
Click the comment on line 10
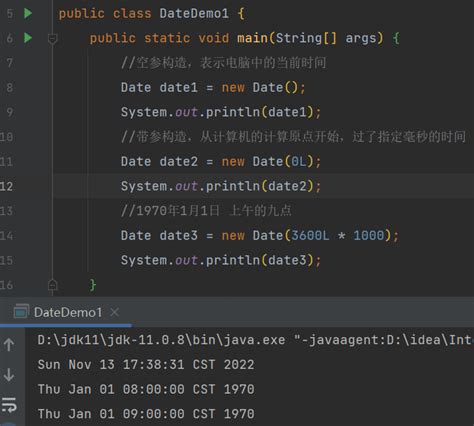tap(293, 137)
